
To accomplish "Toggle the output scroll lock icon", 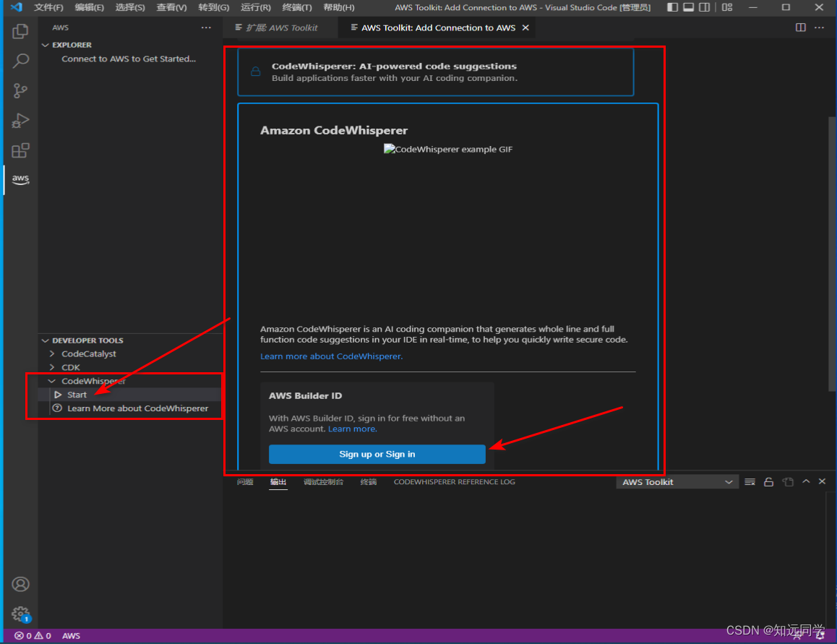I will click(768, 481).
